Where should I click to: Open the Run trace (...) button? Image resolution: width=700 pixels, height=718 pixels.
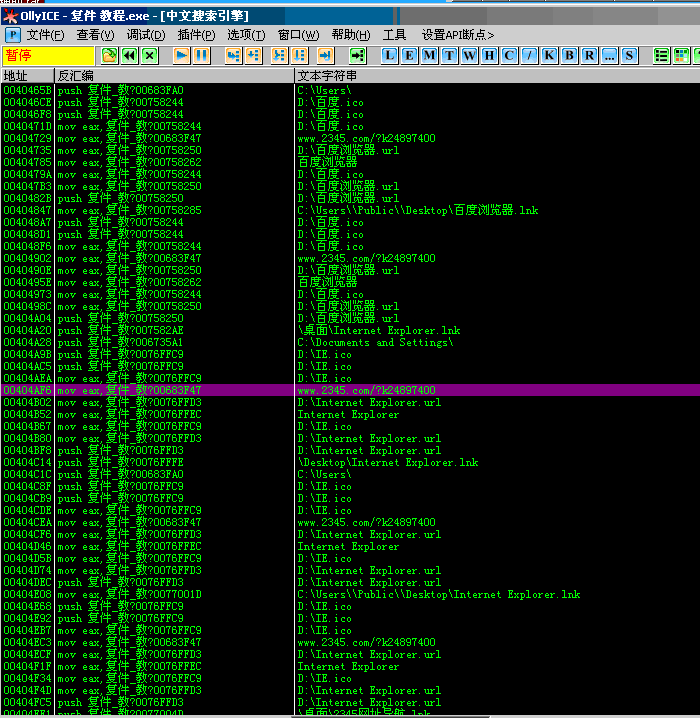pos(609,56)
